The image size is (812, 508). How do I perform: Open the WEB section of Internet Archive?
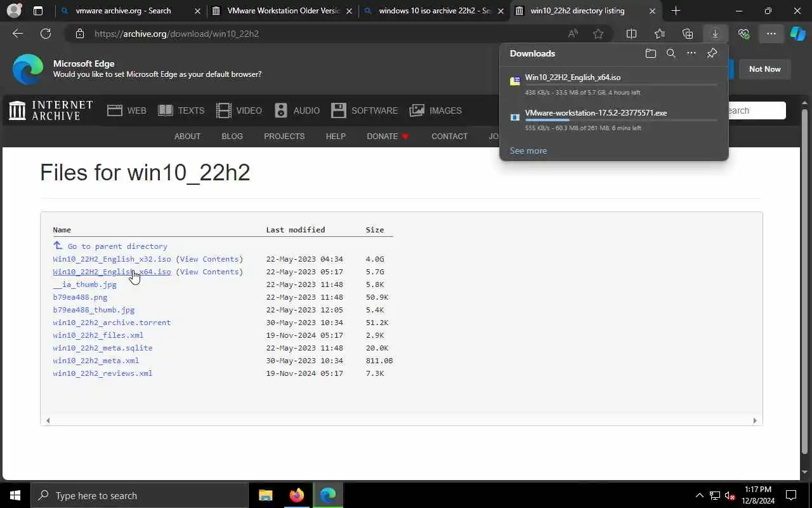127,110
